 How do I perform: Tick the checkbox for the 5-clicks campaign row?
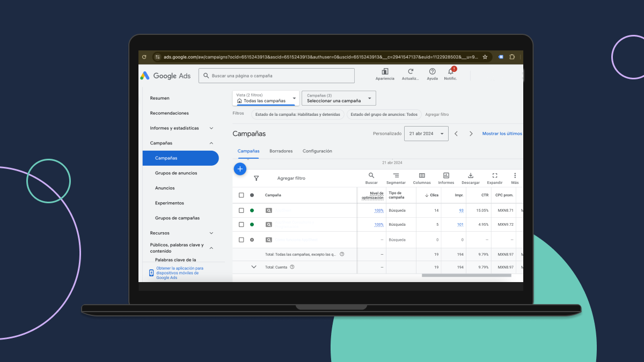point(241,225)
